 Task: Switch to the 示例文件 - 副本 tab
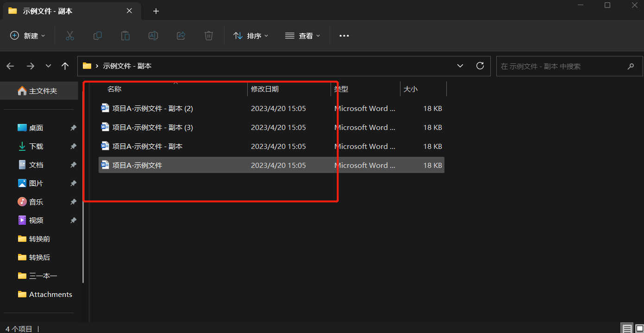[46, 11]
